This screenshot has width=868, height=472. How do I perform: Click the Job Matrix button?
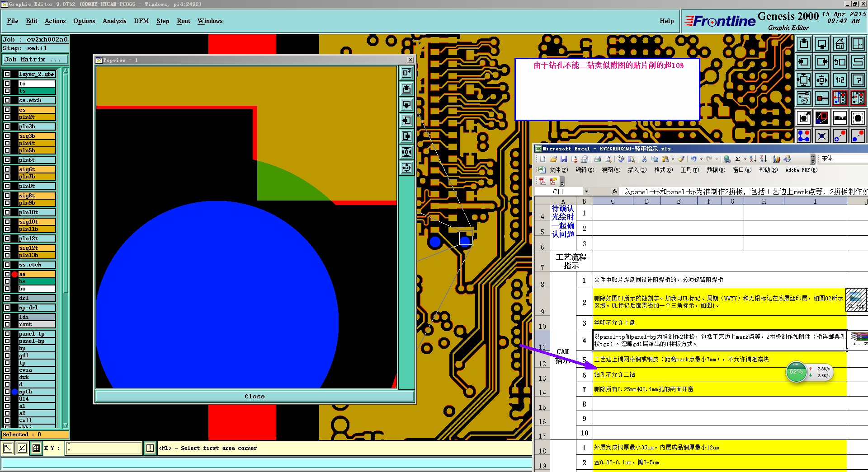[x=35, y=59]
